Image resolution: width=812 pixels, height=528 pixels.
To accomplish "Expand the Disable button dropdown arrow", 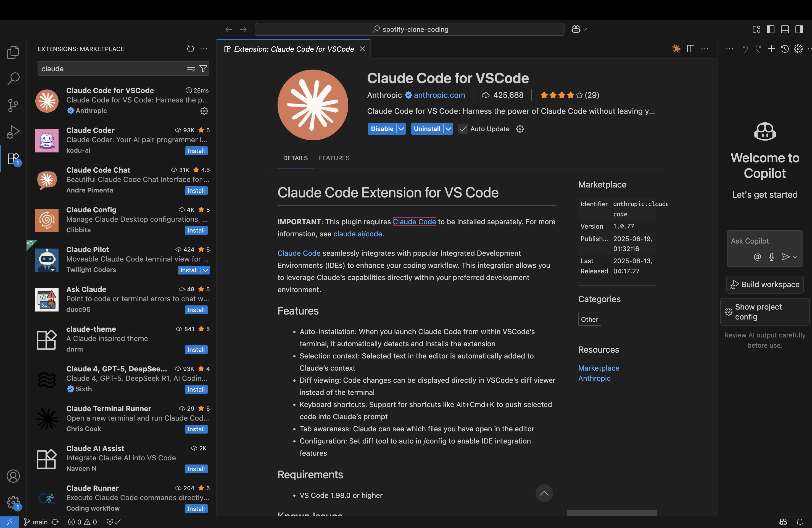I will [401, 129].
